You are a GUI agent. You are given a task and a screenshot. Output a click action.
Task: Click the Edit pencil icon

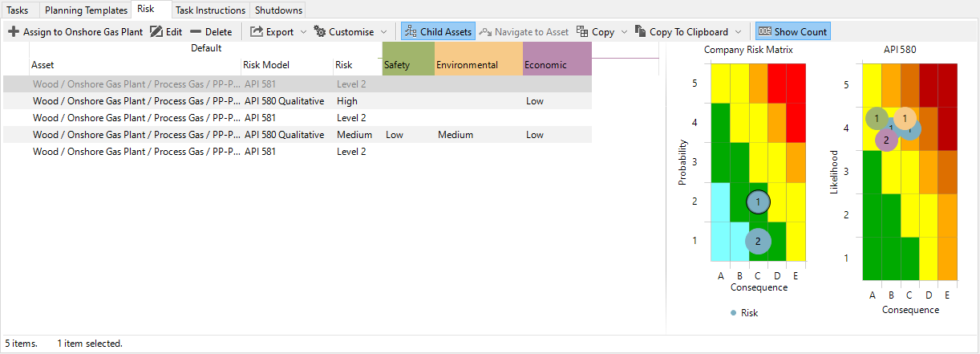pos(156,32)
